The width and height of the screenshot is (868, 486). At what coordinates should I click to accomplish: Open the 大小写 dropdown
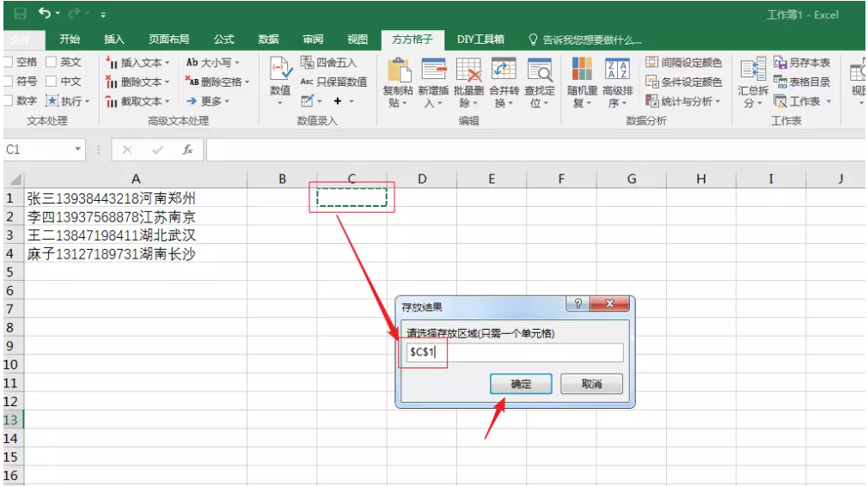pos(212,63)
